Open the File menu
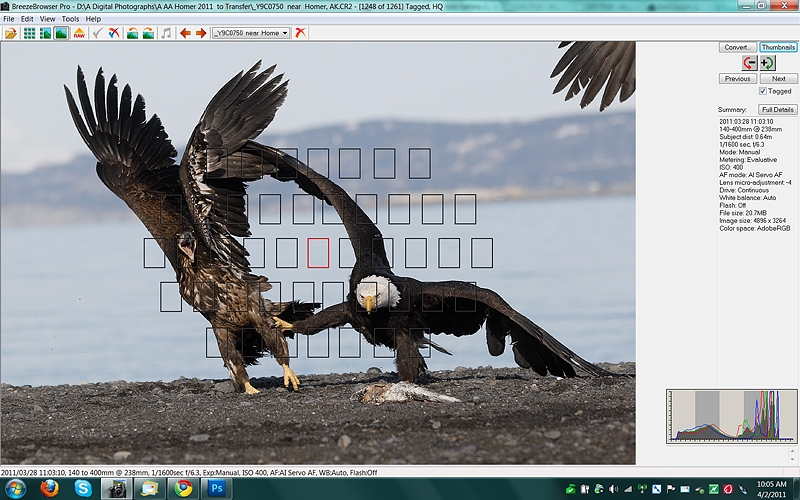This screenshot has width=800, height=500. pyautogui.click(x=9, y=19)
